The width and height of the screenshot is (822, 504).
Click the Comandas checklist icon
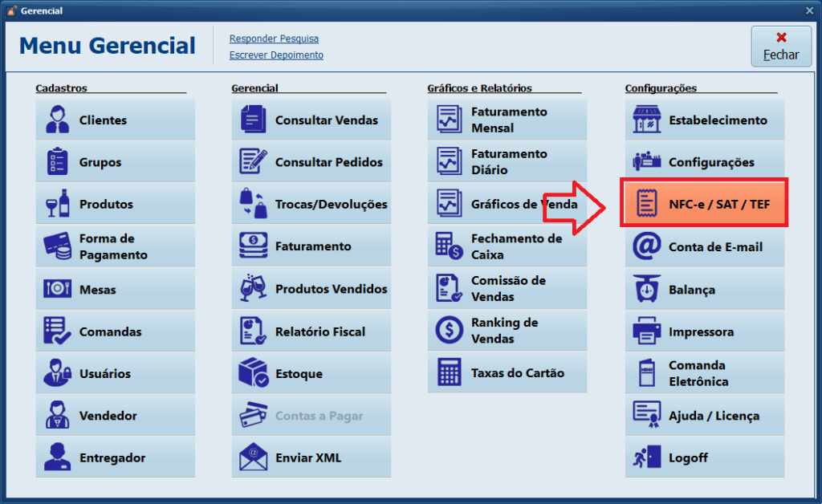click(x=57, y=331)
